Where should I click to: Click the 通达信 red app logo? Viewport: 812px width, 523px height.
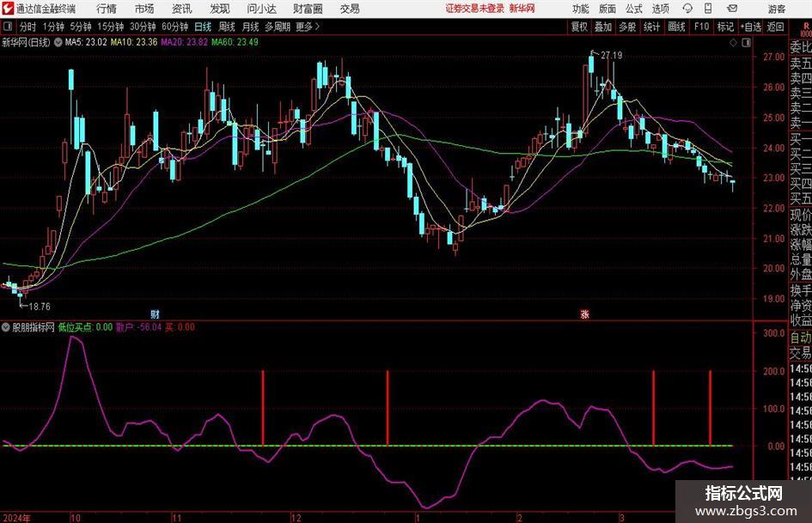click(8, 9)
